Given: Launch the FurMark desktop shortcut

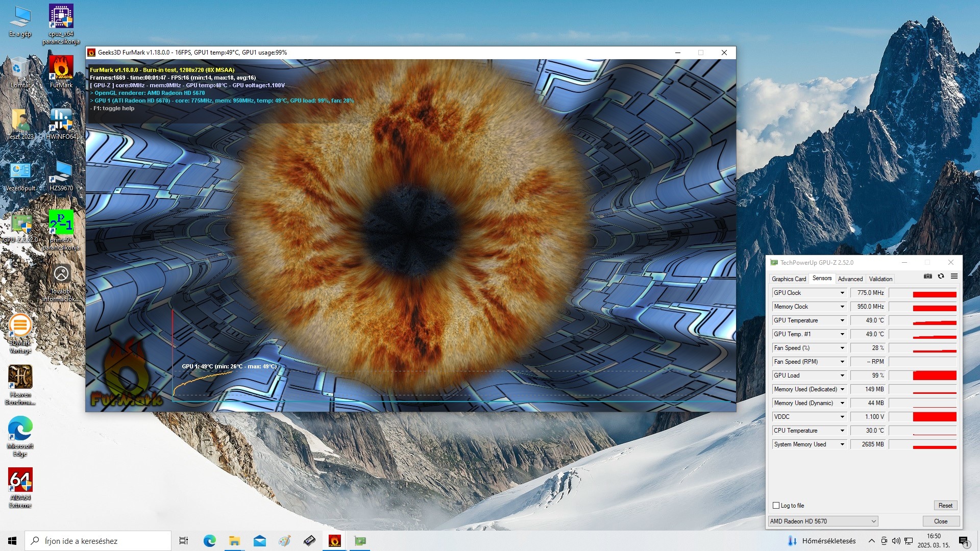Looking at the screenshot, I should (61, 72).
